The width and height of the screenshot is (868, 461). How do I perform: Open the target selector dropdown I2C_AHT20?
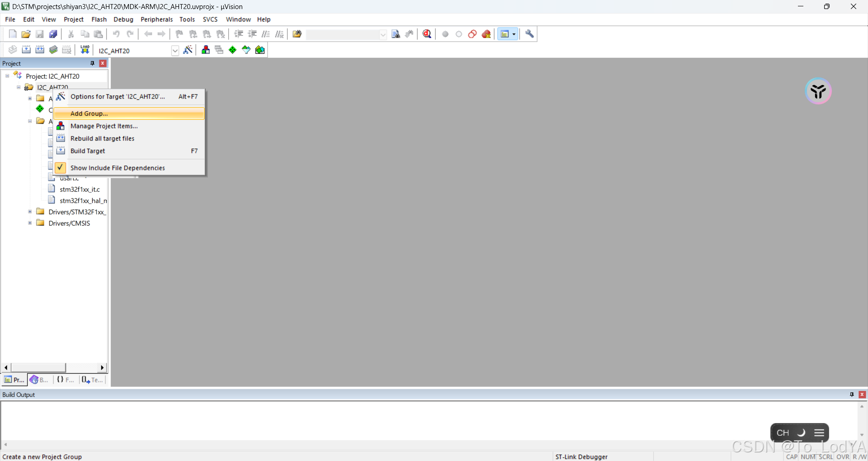[175, 51]
